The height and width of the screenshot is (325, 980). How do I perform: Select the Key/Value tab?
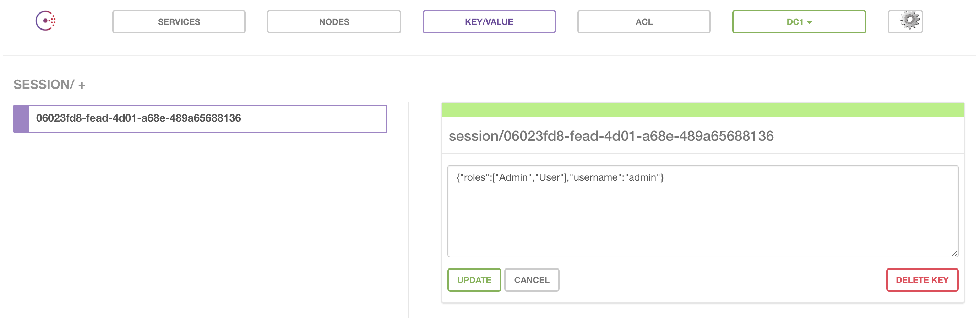click(489, 22)
